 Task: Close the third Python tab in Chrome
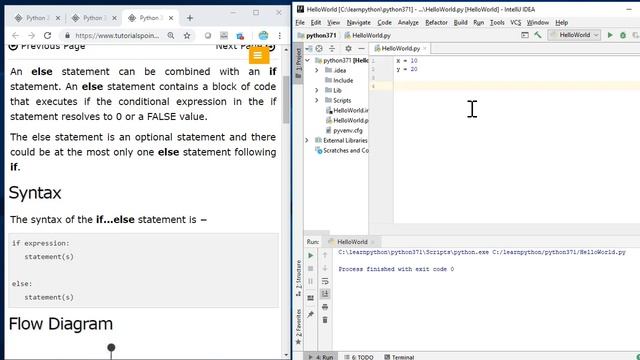[171, 18]
